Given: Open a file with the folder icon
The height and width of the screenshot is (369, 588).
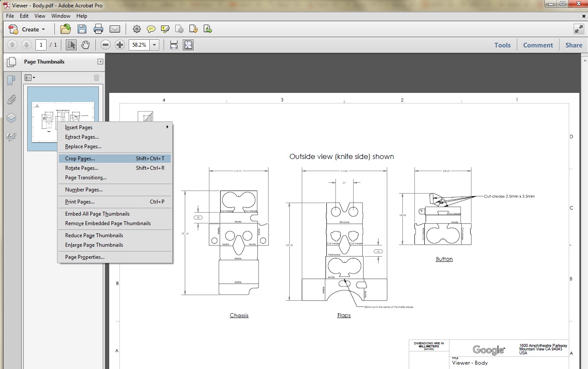Looking at the screenshot, I should point(66,29).
